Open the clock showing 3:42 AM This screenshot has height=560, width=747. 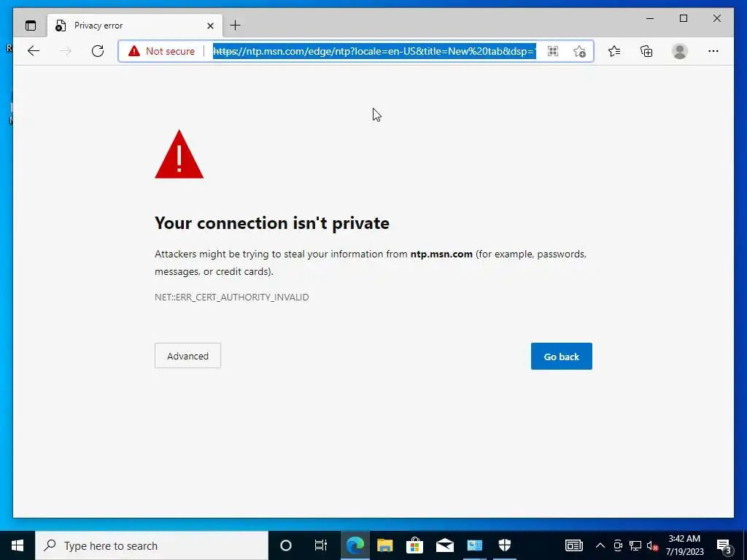(x=684, y=545)
